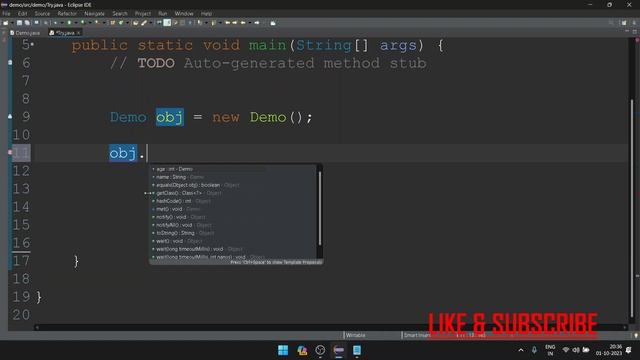Image resolution: width=640 pixels, height=360 pixels.
Task: Click the Save toolbar icon
Action: (x=19, y=23)
